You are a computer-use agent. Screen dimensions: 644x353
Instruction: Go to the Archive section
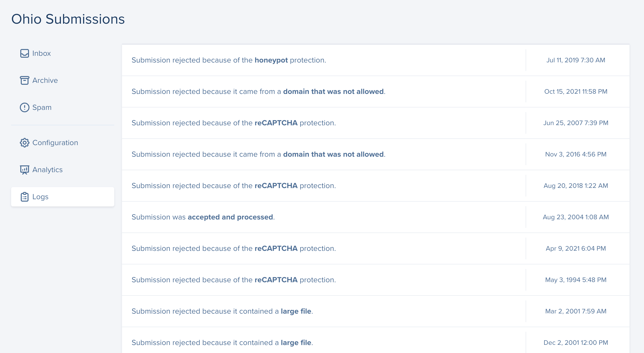coord(45,80)
